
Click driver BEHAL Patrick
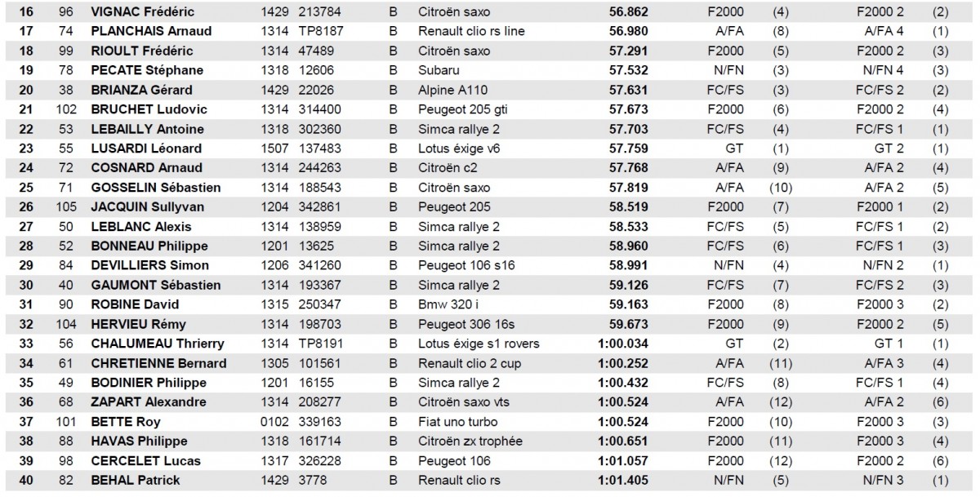tap(136, 481)
